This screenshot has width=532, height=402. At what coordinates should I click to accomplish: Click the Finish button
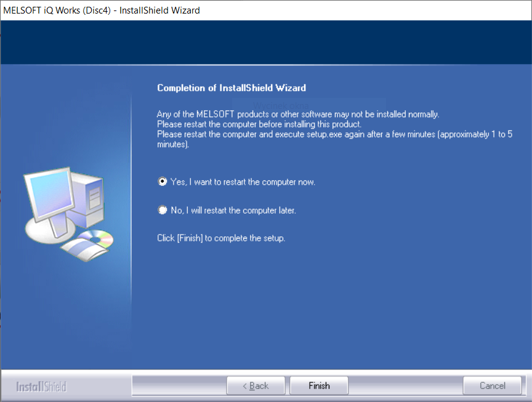pyautogui.click(x=319, y=386)
